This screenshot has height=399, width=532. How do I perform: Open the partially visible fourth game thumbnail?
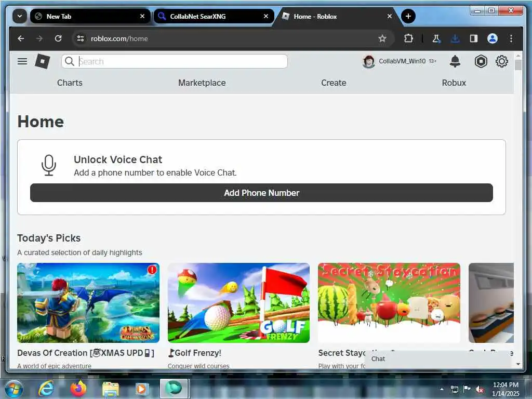point(491,303)
